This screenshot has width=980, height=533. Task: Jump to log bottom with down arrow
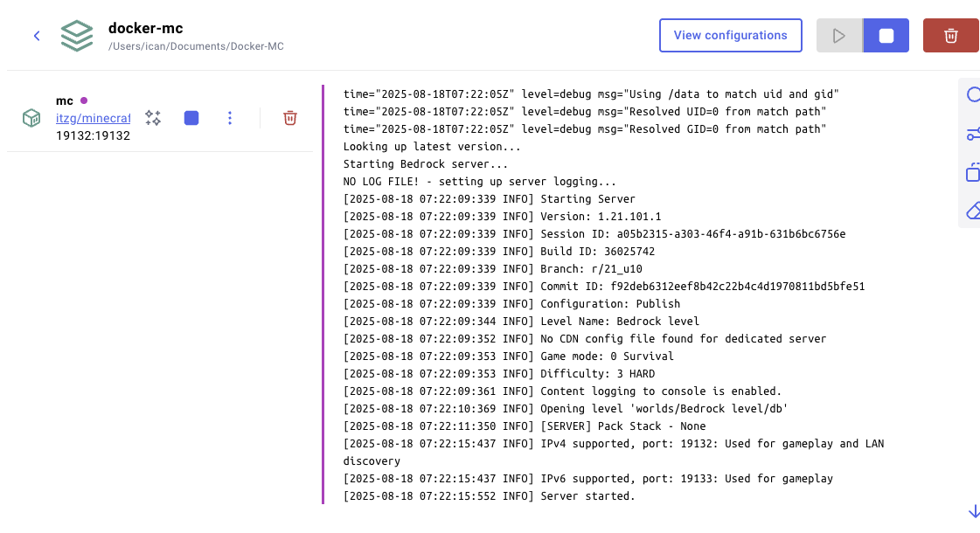(974, 511)
